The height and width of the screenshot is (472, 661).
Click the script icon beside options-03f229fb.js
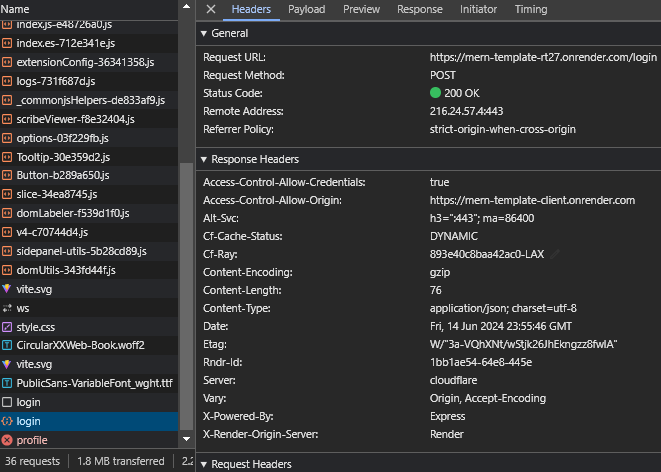7,138
